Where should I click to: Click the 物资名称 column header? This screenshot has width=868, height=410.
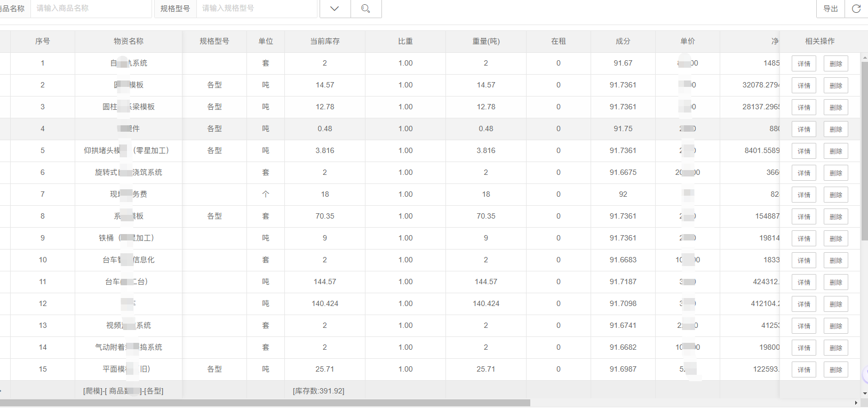pyautogui.click(x=128, y=41)
